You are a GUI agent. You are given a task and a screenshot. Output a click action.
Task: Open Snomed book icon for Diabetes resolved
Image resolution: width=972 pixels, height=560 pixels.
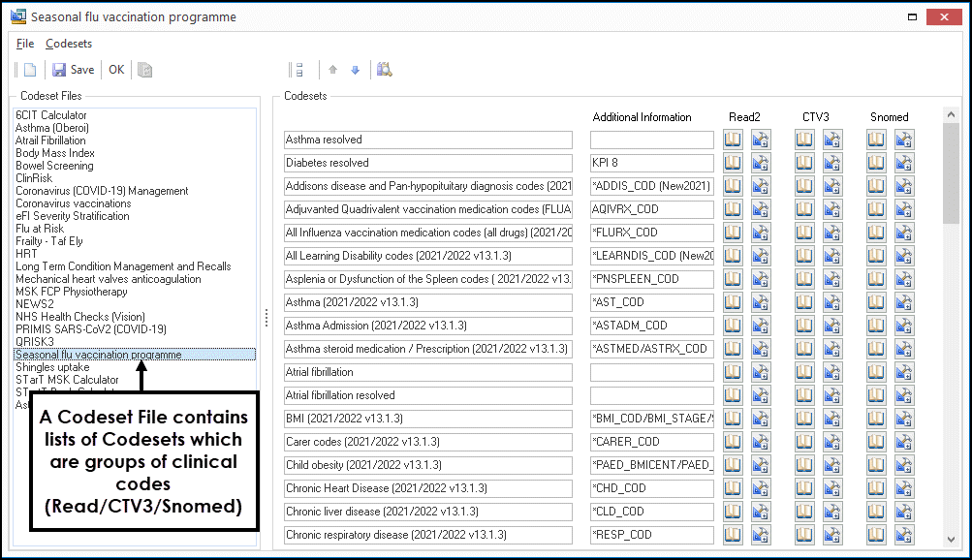point(877,163)
